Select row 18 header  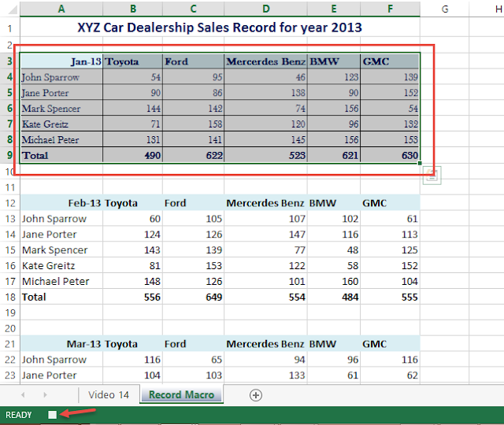pos(10,297)
